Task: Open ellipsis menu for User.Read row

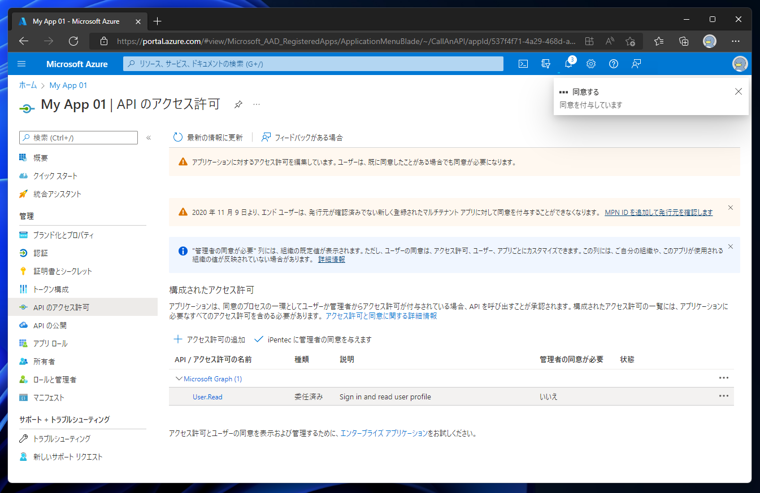Action: (723, 396)
